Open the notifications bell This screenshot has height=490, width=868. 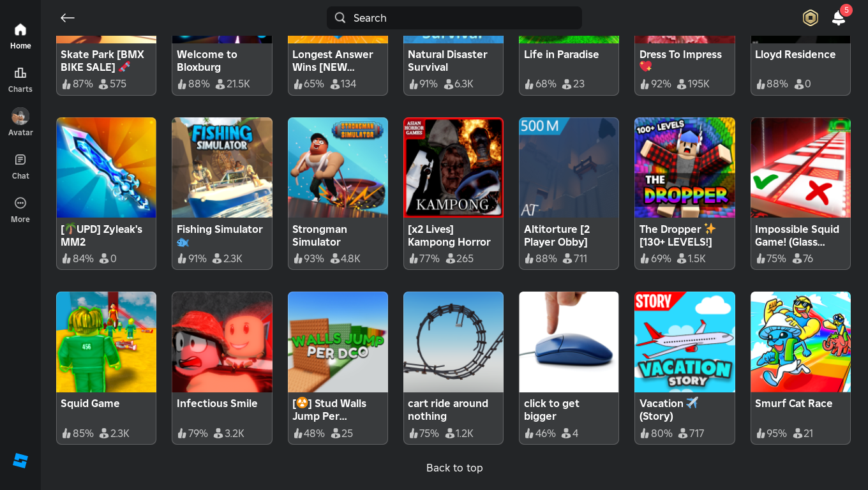coord(839,18)
